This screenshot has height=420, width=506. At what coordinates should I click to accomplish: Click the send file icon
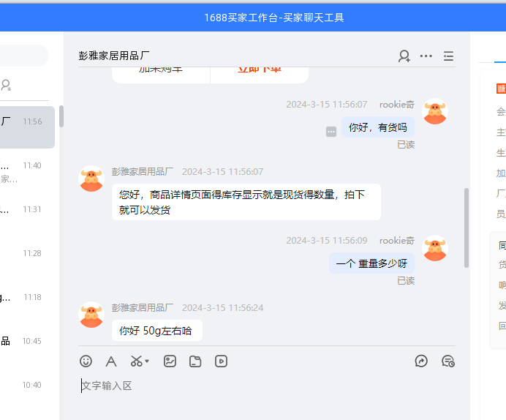[195, 361]
